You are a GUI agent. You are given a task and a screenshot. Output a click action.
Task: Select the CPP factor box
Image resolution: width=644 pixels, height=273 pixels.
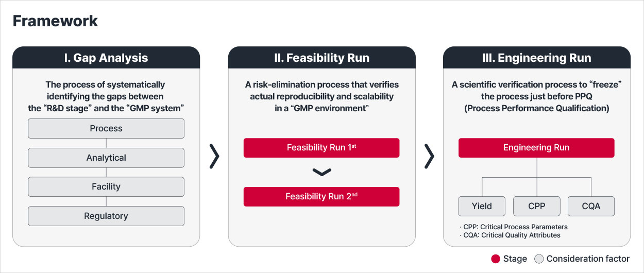[x=536, y=206]
